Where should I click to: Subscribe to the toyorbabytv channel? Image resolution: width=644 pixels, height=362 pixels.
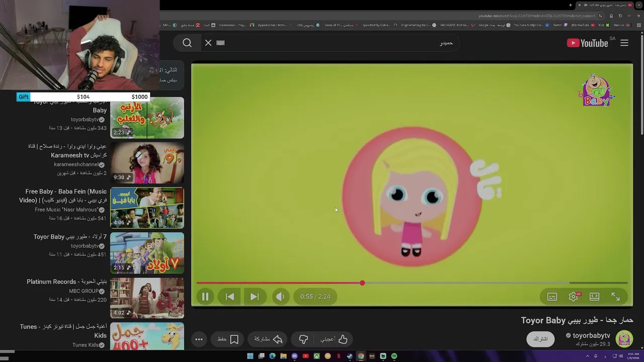point(540,339)
